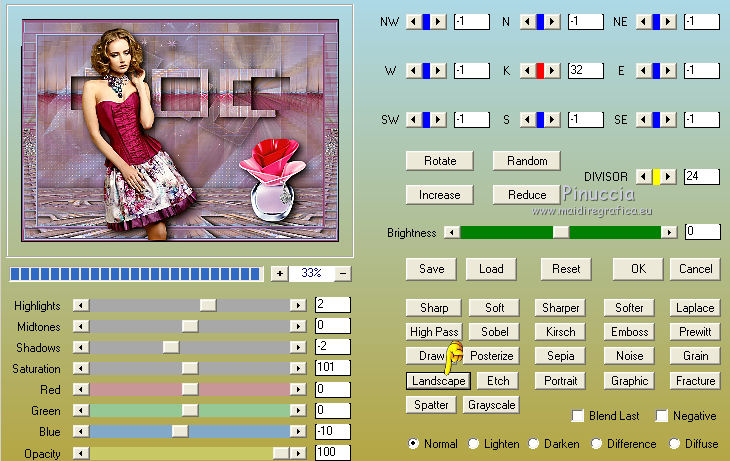Screen dimensions: 730x461
Task: Click the NW right arrow stepper
Action: pos(438,21)
